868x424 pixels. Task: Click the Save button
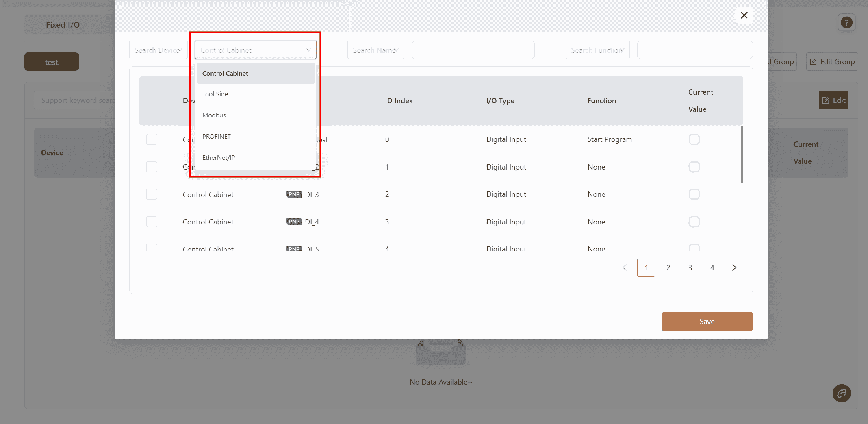click(x=707, y=321)
